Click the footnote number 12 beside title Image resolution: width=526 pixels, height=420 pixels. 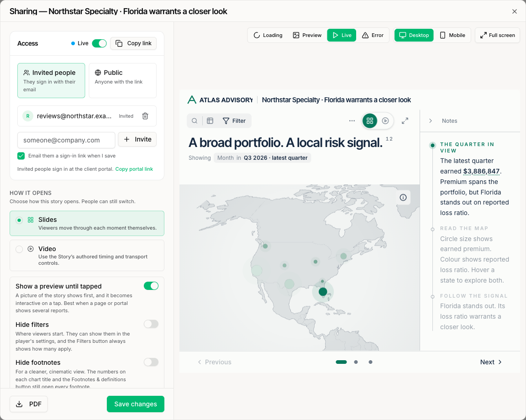[x=389, y=139]
